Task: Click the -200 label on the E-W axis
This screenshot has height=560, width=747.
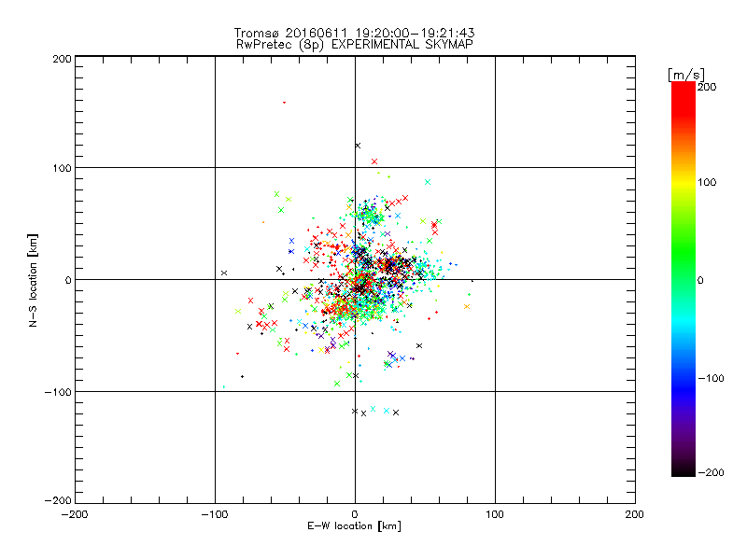Action: click(75, 514)
